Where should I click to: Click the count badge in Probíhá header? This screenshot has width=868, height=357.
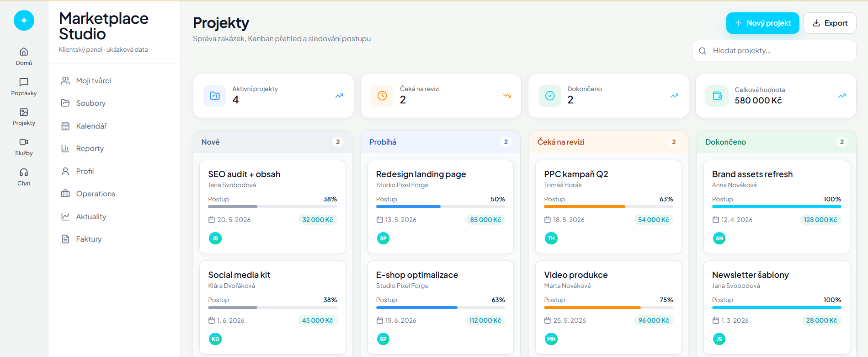tap(506, 142)
